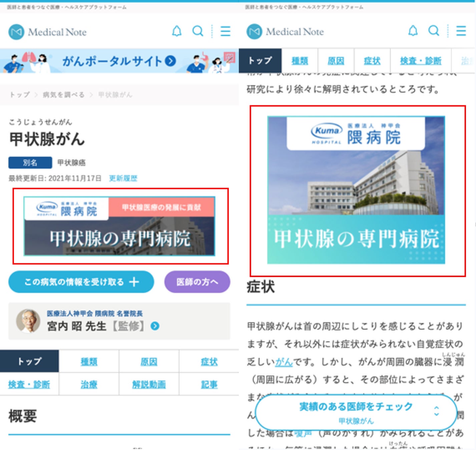This screenshot has height=450, width=476.
Task: Select the 症状 tab on the right screen
Action: coord(372,61)
